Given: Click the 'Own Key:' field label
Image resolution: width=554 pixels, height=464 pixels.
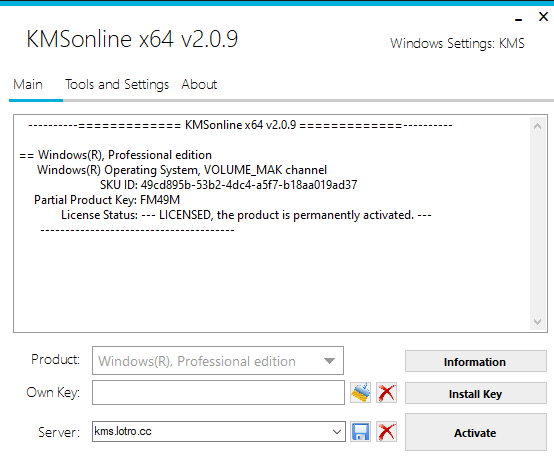Looking at the screenshot, I should click(53, 393).
